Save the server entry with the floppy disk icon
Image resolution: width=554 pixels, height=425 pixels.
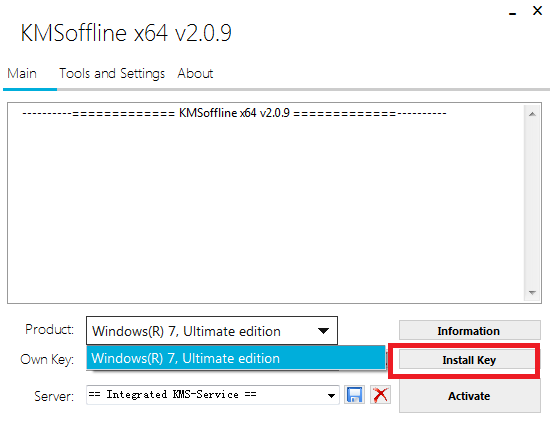[x=354, y=395]
